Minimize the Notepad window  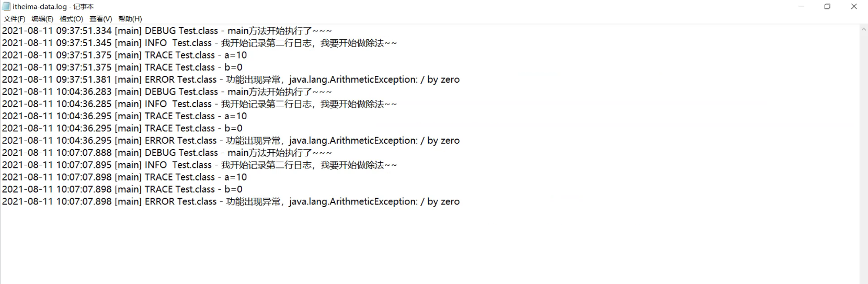tap(802, 6)
